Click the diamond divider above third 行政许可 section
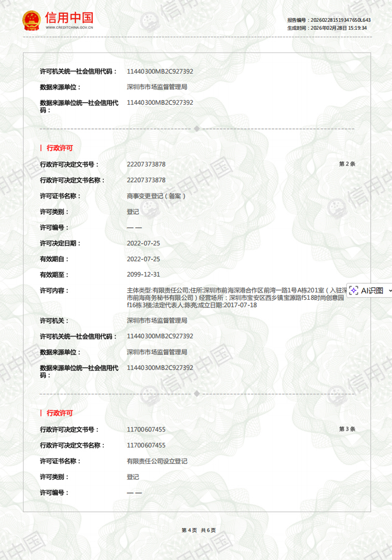Image resolution: width=392 pixels, height=560 pixels. click(197, 394)
